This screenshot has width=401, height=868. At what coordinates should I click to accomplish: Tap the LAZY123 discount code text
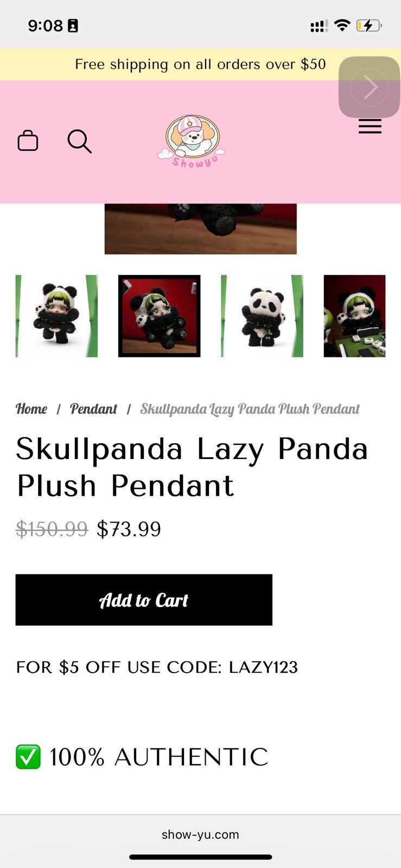pyautogui.click(x=263, y=667)
